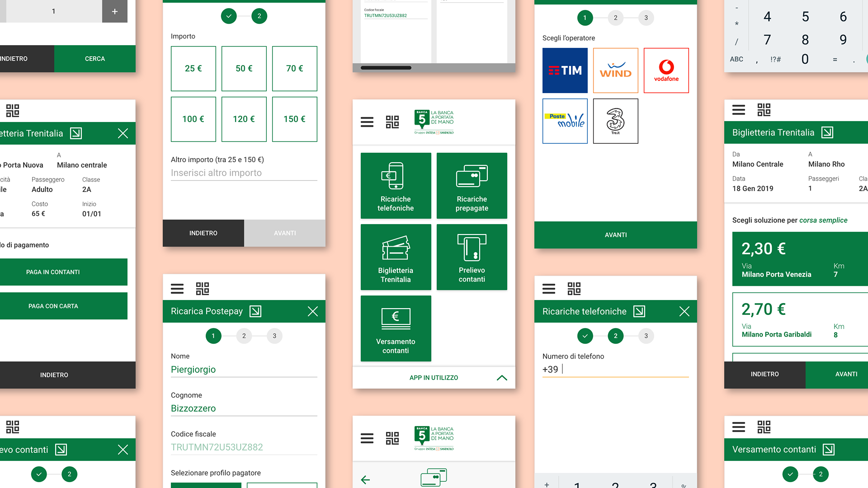The image size is (868, 488).
Task: Click AVANTI in Trenitalia solutions screen
Action: pyautogui.click(x=837, y=374)
